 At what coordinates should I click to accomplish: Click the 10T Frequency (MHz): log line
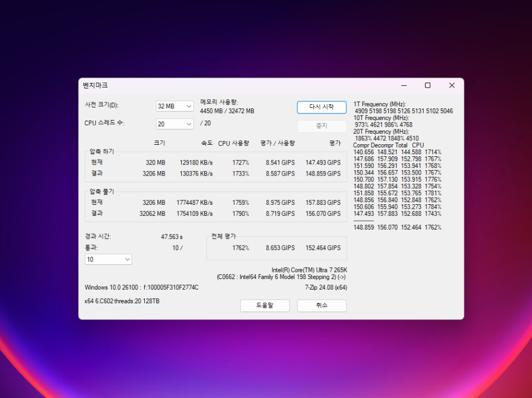tap(381, 118)
